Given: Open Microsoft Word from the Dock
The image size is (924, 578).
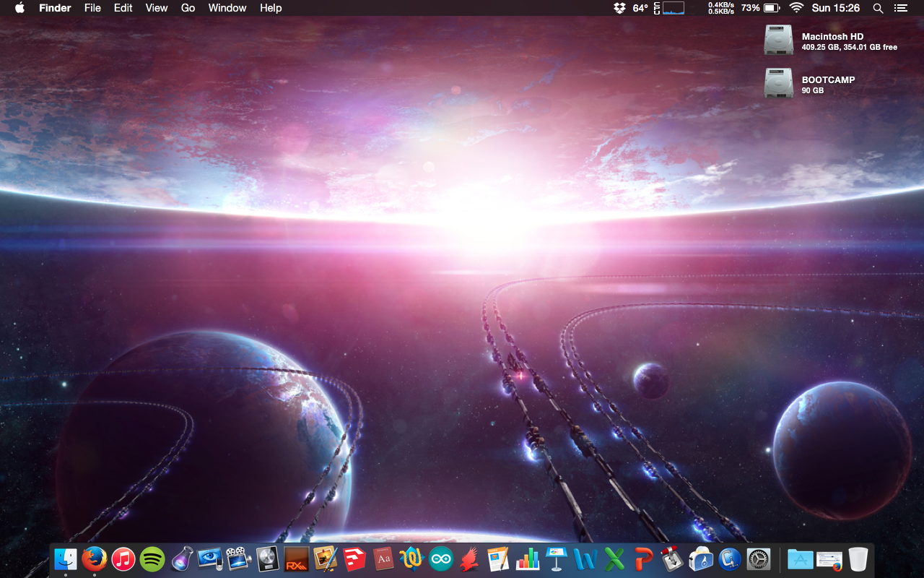Looking at the screenshot, I should 585,558.
